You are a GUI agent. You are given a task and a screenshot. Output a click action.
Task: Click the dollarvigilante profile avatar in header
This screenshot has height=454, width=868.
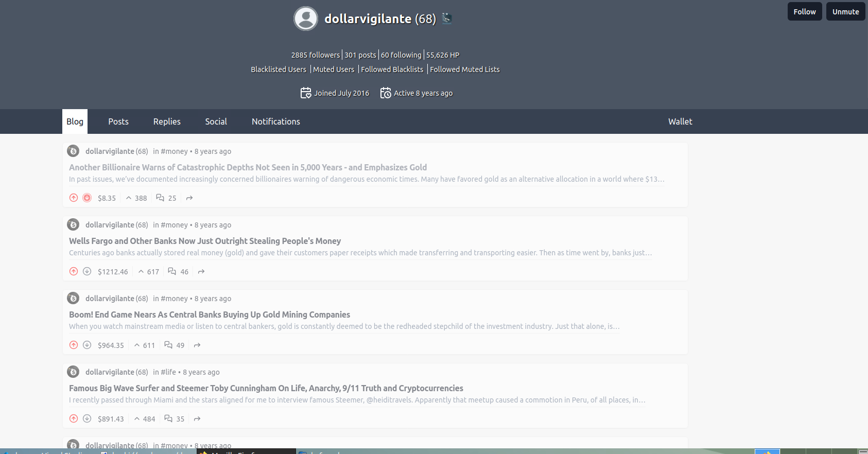306,19
